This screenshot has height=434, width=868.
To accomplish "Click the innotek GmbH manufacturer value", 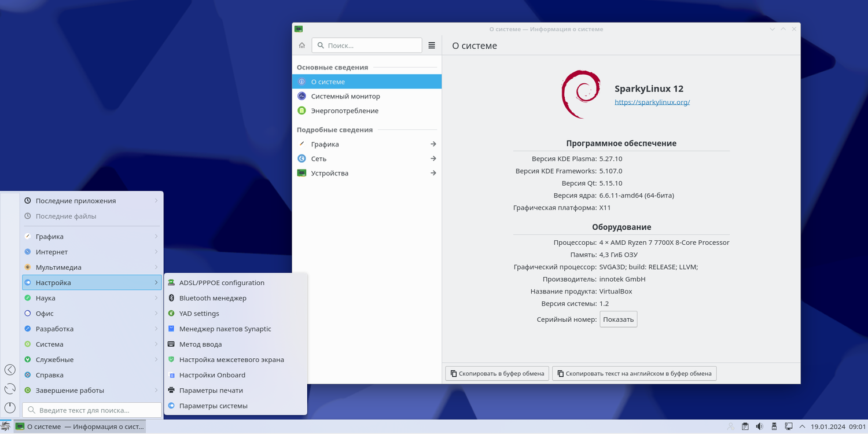I will (x=623, y=279).
